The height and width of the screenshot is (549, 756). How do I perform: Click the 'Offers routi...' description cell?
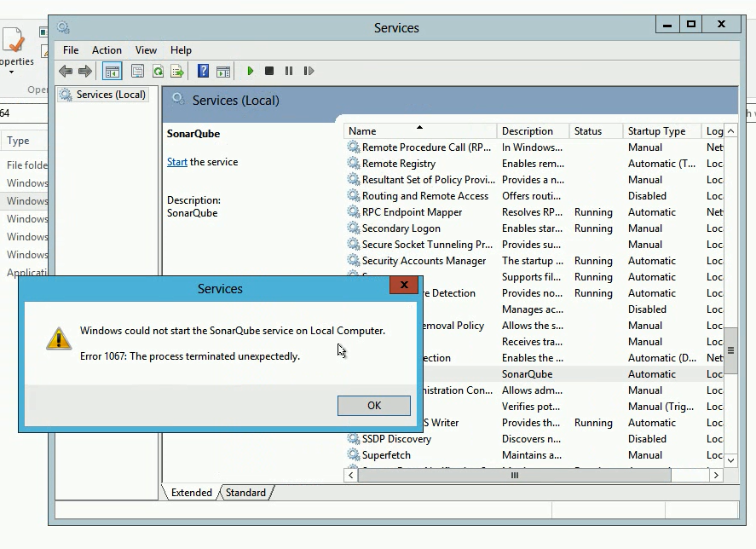pos(531,196)
